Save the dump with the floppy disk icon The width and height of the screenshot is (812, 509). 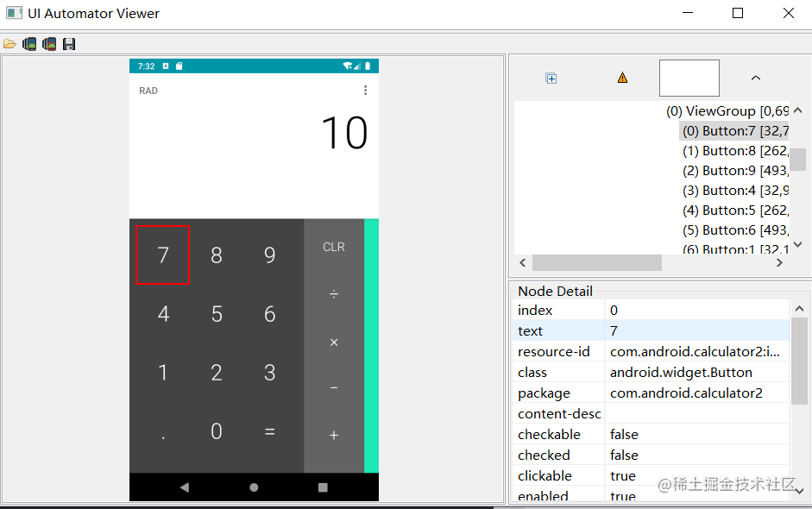click(69, 44)
